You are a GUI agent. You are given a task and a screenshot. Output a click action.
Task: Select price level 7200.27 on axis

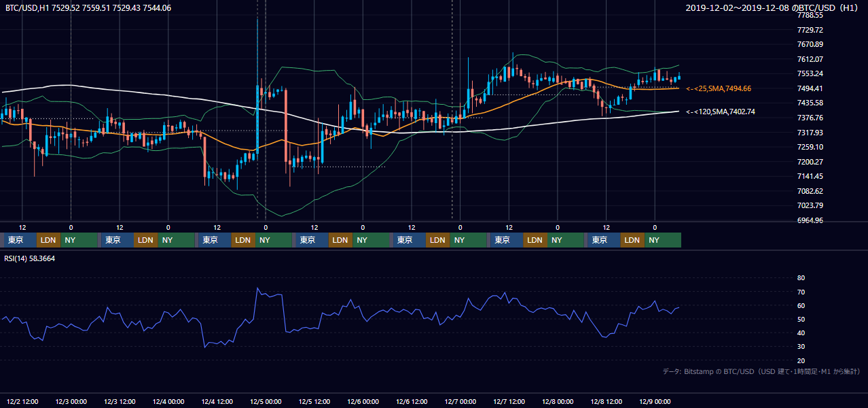pyautogui.click(x=810, y=162)
